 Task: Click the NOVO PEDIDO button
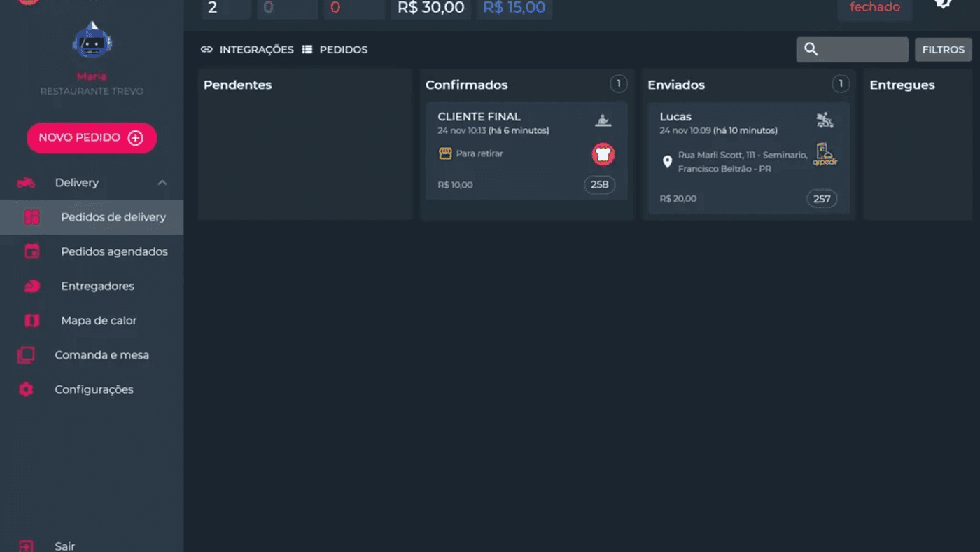point(92,138)
